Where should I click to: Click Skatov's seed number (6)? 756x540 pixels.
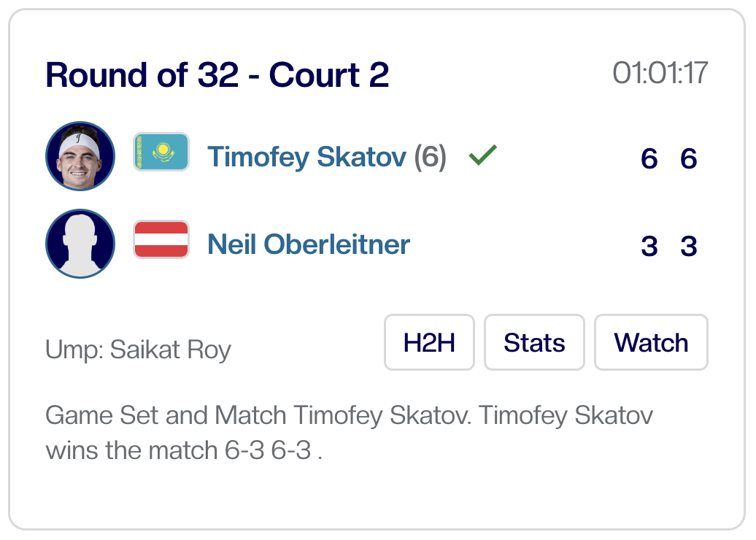pyautogui.click(x=431, y=156)
